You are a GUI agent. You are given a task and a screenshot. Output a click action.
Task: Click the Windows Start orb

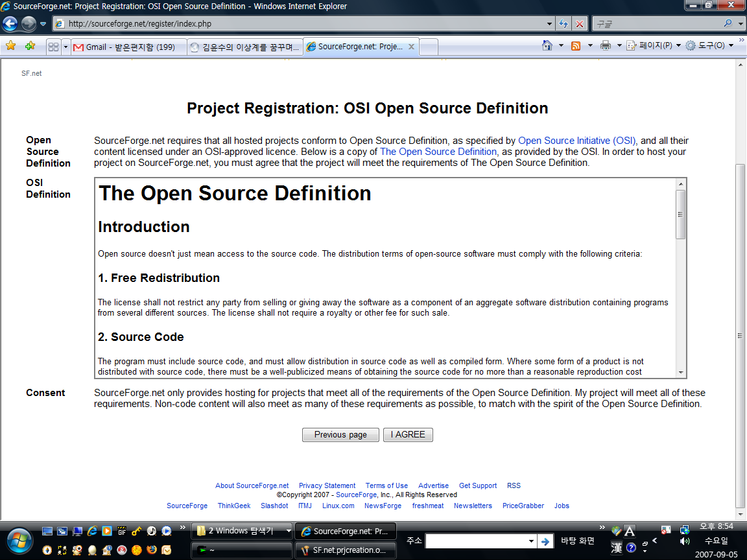19,541
